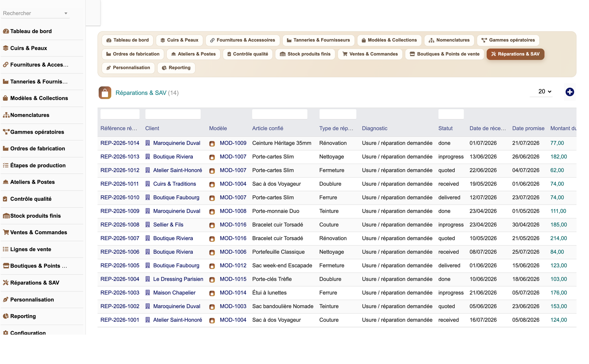Click the Réparations & SAV bag header icon
This screenshot has height=364, width=589.
tap(105, 93)
